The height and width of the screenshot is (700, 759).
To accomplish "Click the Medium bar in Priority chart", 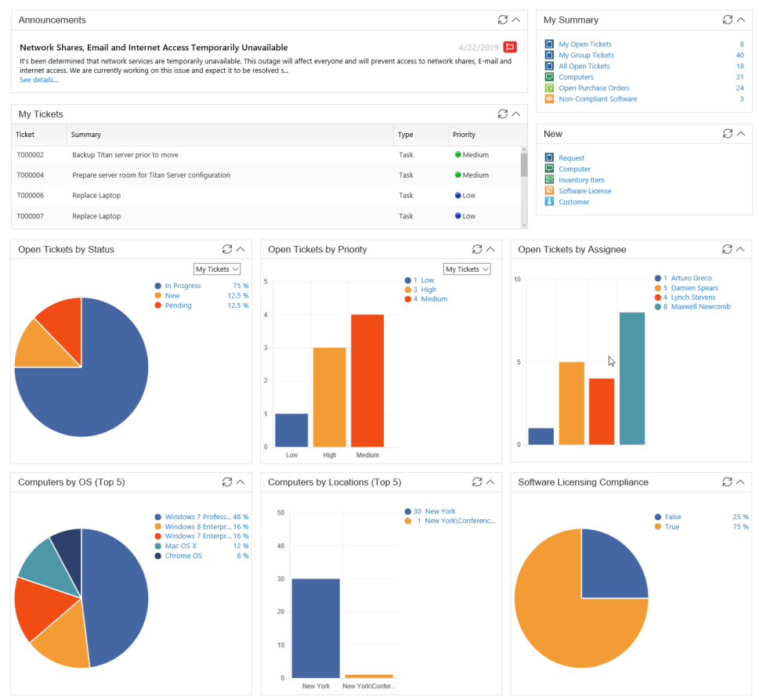I will tap(367, 380).
